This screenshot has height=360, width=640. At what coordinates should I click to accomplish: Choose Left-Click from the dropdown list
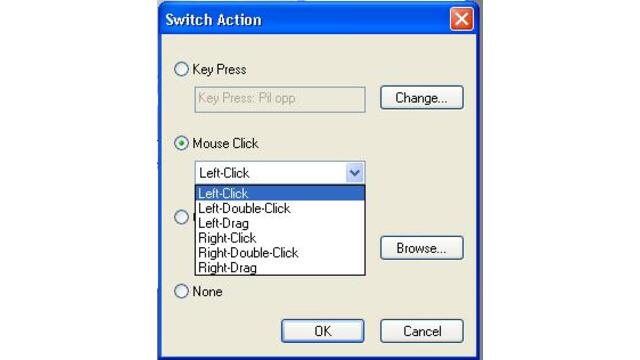click(x=280, y=193)
